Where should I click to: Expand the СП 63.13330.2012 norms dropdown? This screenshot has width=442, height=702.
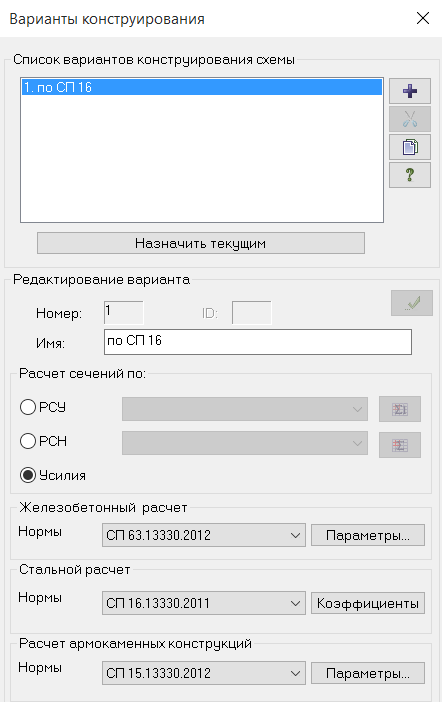pos(204,535)
